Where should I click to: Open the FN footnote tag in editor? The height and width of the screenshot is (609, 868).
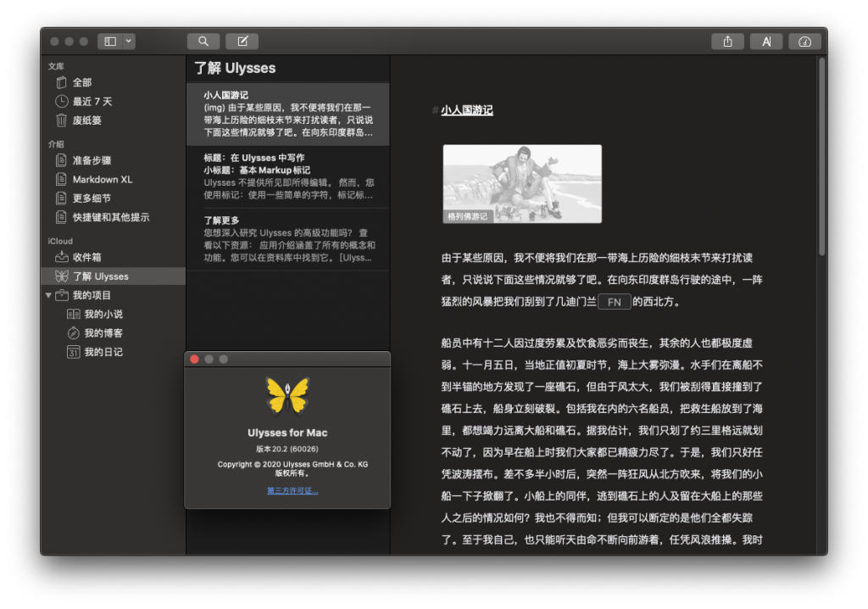[x=614, y=302]
